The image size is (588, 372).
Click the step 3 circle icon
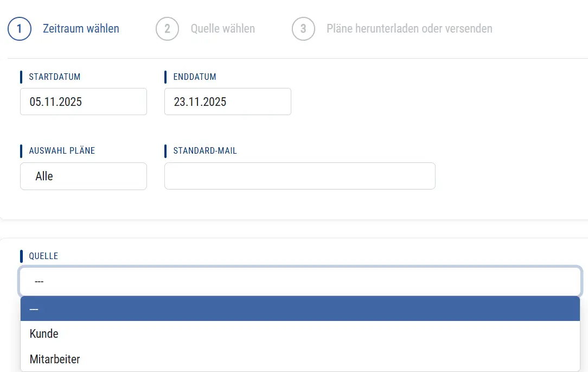(x=303, y=29)
